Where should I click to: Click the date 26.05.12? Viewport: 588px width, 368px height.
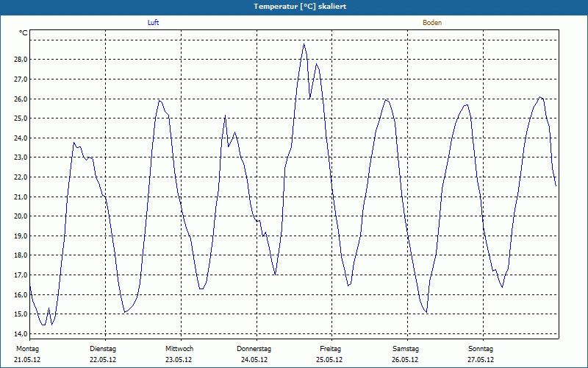pos(405,360)
